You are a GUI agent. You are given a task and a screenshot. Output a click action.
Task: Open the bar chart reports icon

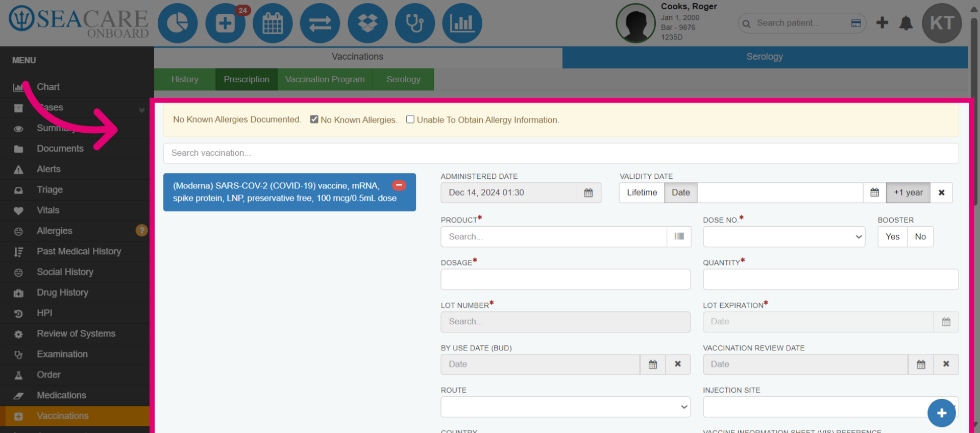click(462, 23)
